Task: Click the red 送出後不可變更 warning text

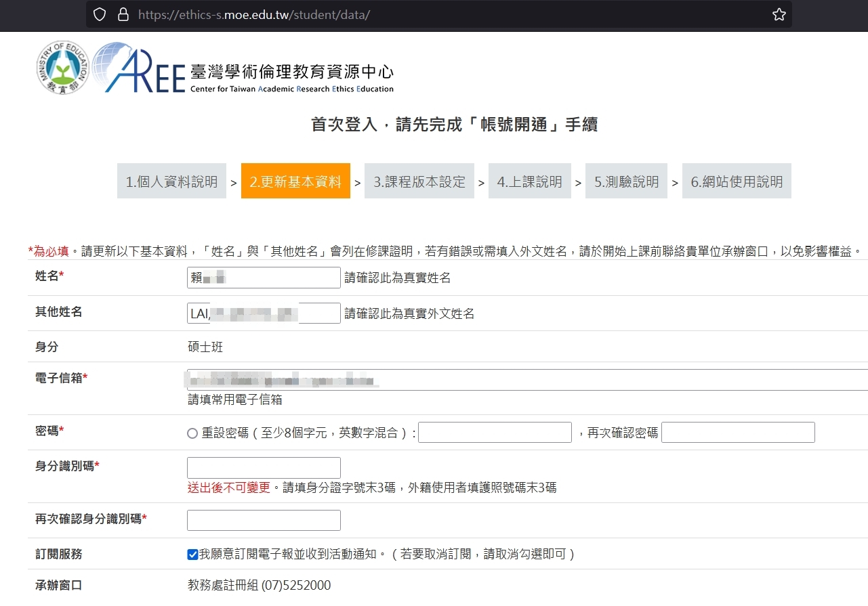Action: coord(229,488)
